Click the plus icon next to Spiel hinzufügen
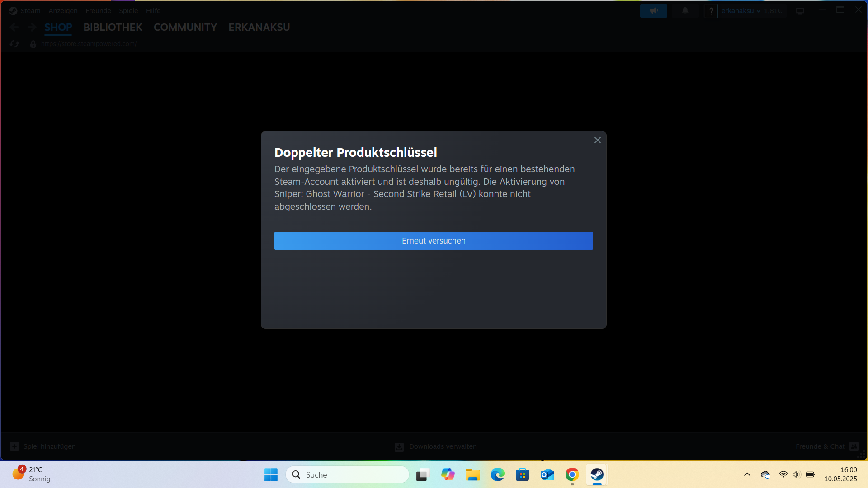868x488 pixels. click(x=14, y=446)
